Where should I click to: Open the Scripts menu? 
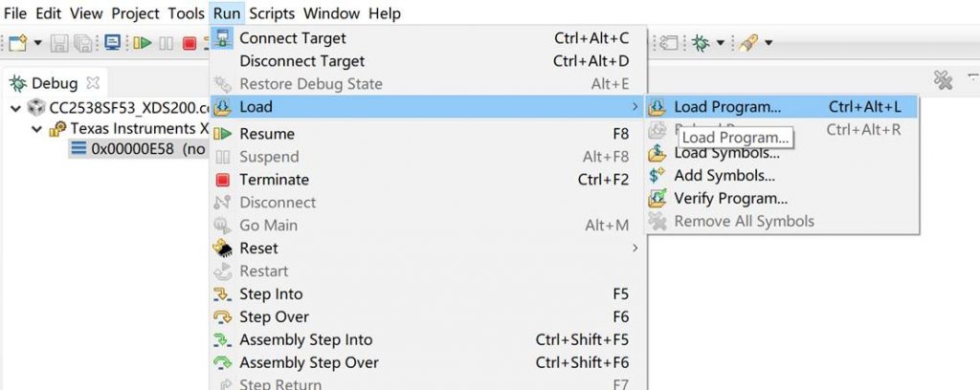272,13
